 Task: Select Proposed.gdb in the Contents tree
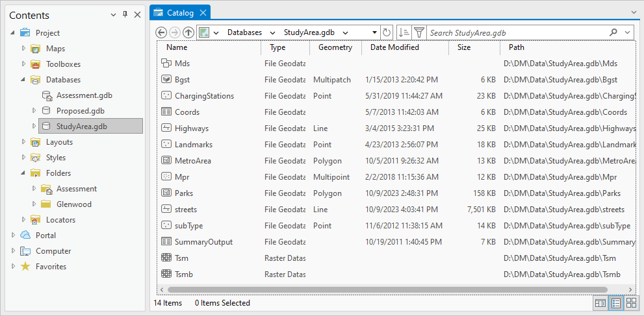80,111
